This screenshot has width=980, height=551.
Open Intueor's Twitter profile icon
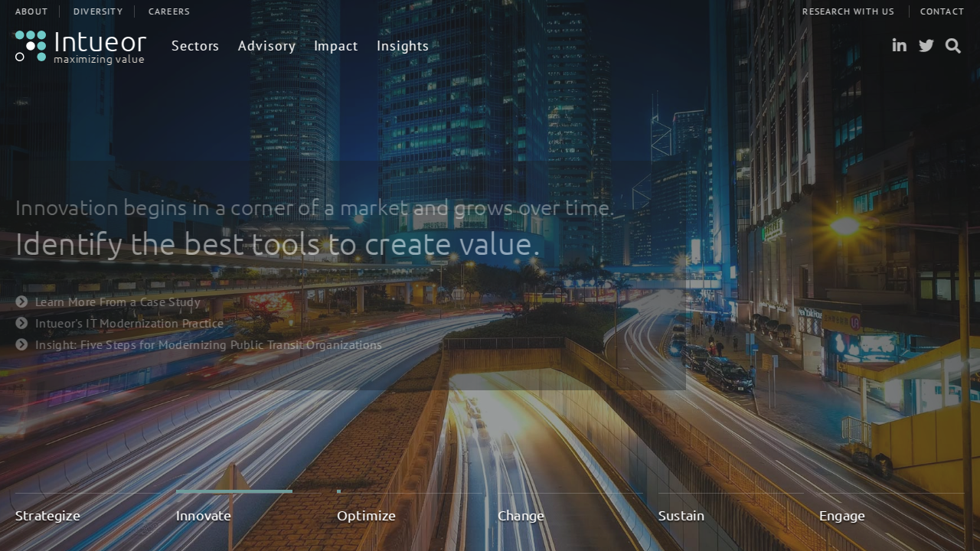pyautogui.click(x=926, y=45)
